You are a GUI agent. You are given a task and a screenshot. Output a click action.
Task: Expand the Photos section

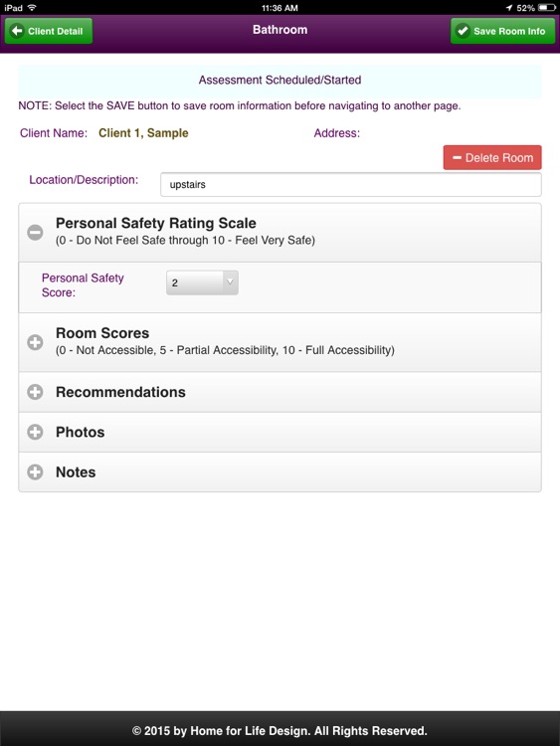coord(280,432)
